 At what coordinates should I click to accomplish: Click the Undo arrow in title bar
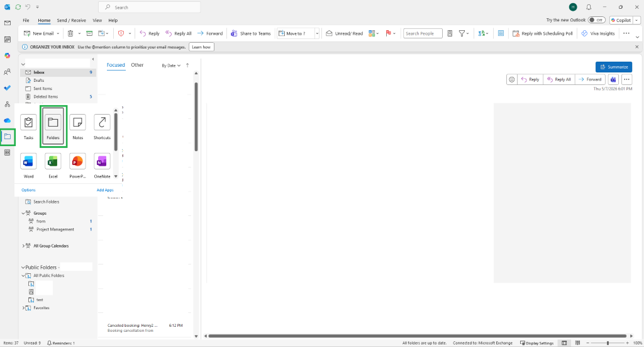(x=28, y=7)
